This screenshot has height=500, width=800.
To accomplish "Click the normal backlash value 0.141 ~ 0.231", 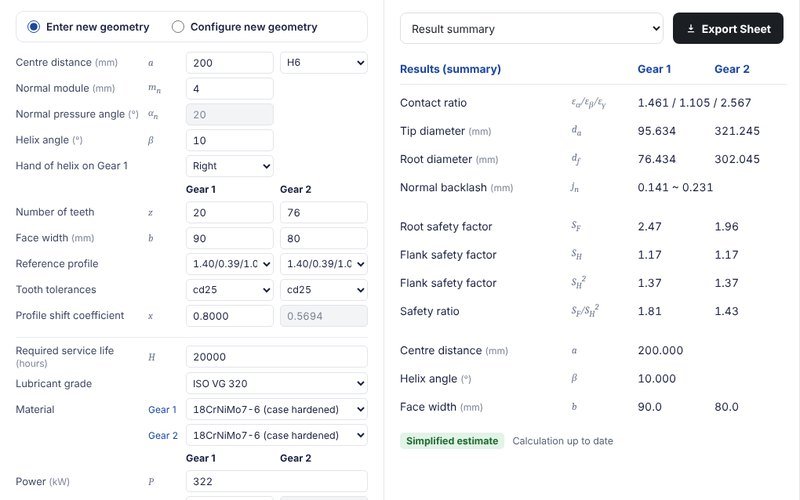I will tap(675, 187).
